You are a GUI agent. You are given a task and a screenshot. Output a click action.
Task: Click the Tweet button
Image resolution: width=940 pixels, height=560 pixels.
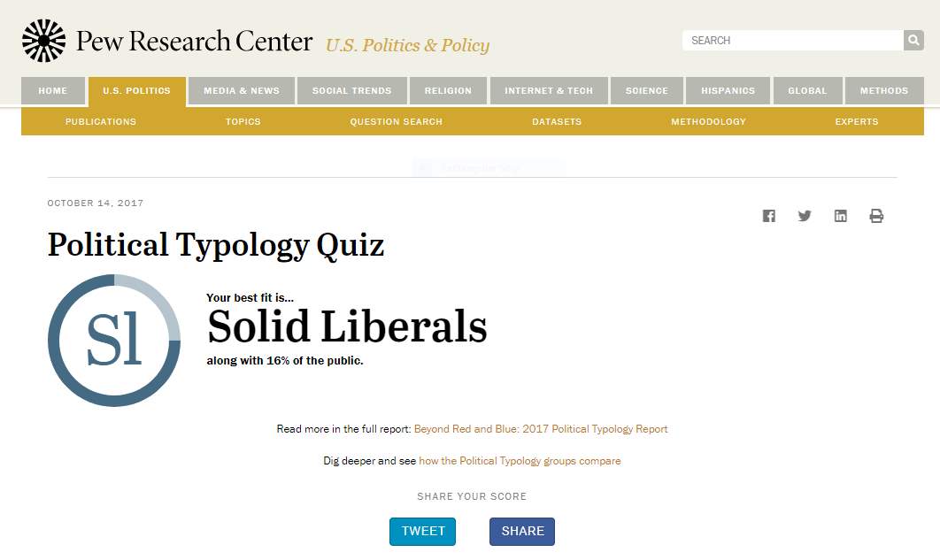[x=422, y=532]
